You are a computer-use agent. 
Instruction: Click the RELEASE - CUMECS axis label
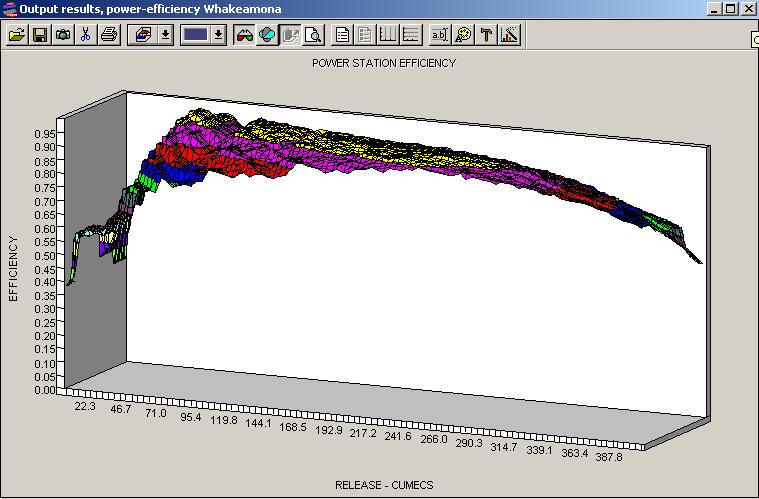[x=384, y=485]
